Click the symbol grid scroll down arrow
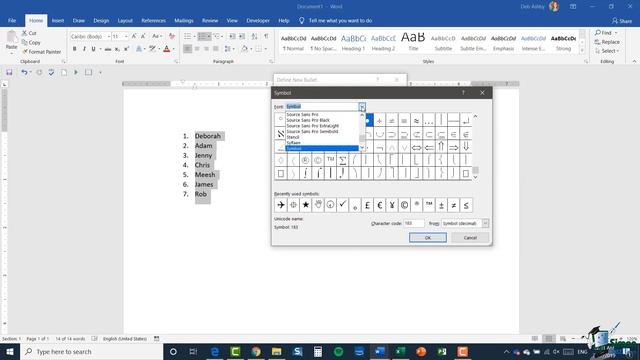640x360 pixels. [x=475, y=177]
